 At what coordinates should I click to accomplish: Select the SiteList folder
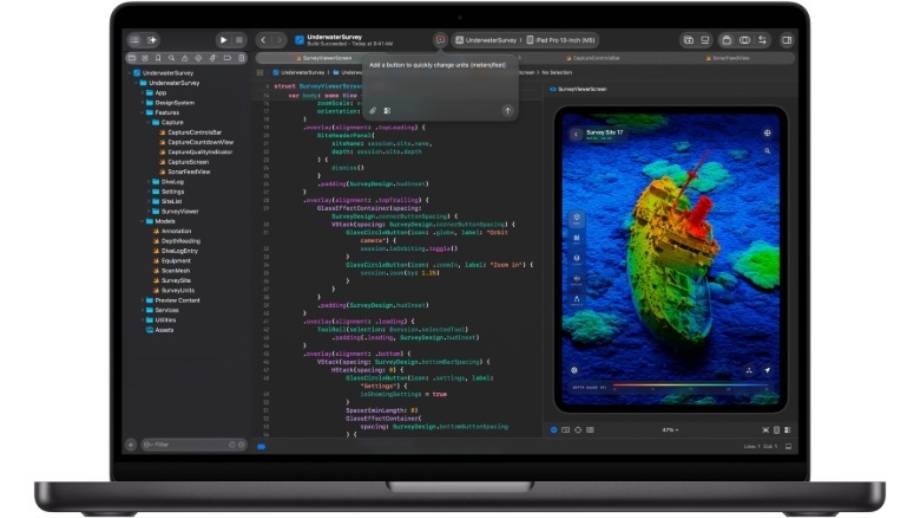click(x=167, y=201)
